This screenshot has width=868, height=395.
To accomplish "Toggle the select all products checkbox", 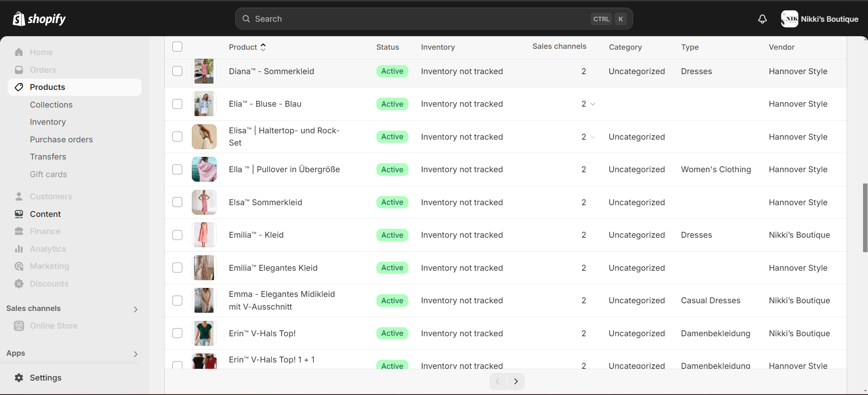I will coord(177,47).
